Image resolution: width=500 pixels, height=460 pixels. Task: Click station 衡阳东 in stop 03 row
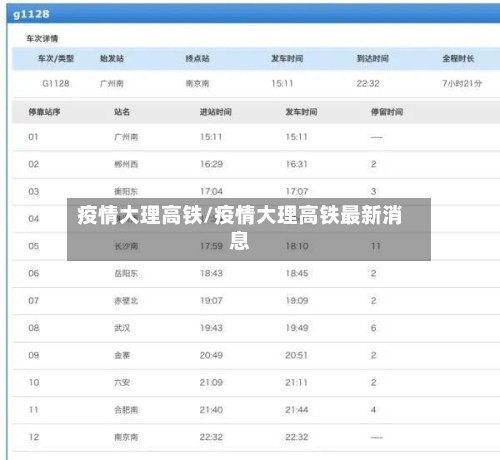[126, 192]
